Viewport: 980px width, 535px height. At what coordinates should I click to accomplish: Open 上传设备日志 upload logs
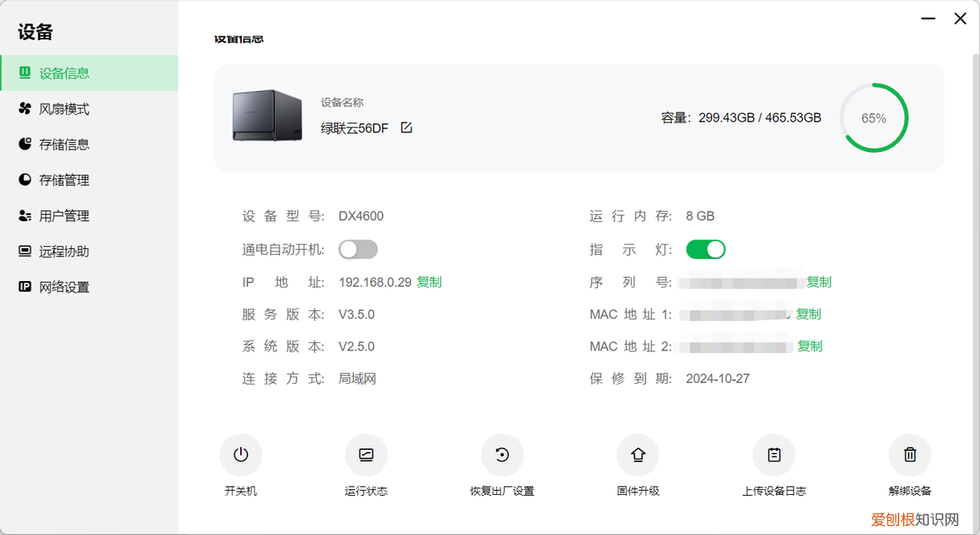(x=773, y=455)
